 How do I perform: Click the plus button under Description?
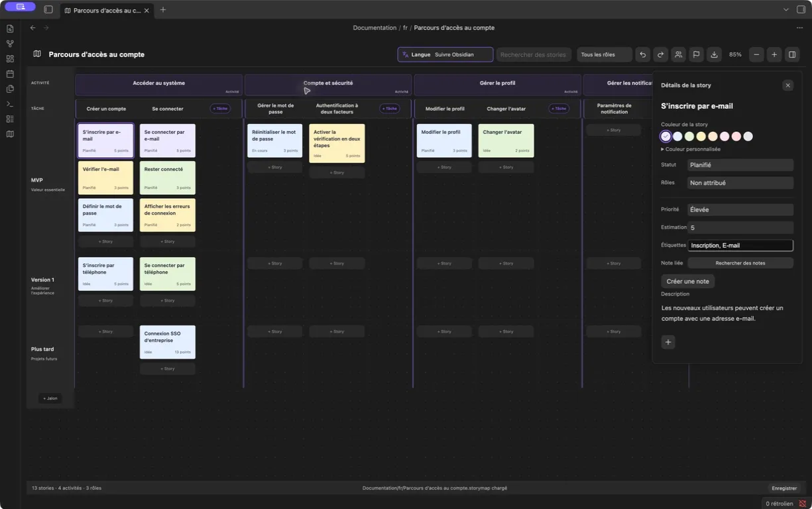click(x=668, y=342)
